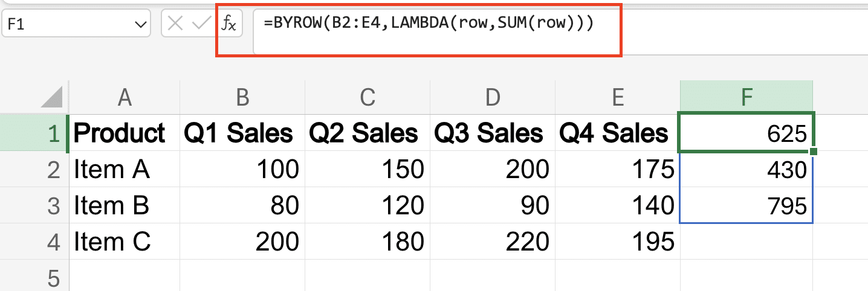
Task: Cancel formula entry with the X icon
Action: pyautogui.click(x=175, y=24)
